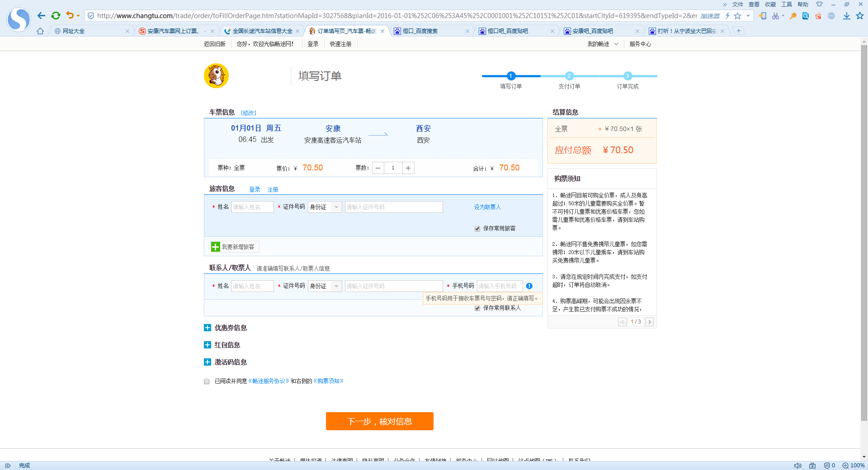Switch to the 网址大全 tab

tap(90, 31)
